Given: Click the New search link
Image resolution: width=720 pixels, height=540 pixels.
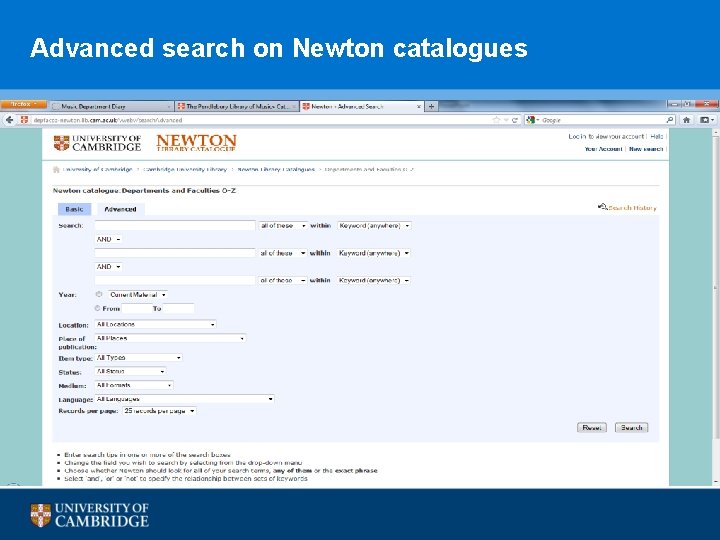Looking at the screenshot, I should pyautogui.click(x=646, y=149).
